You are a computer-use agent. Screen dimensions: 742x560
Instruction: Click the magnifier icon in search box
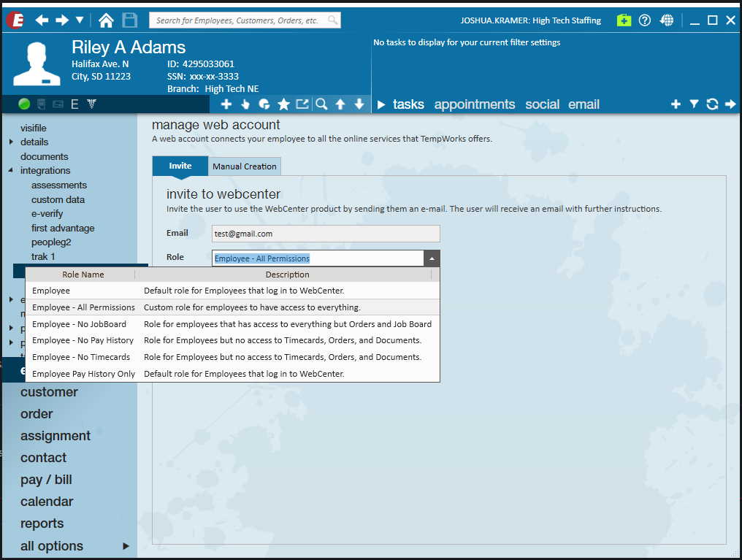pyautogui.click(x=333, y=20)
